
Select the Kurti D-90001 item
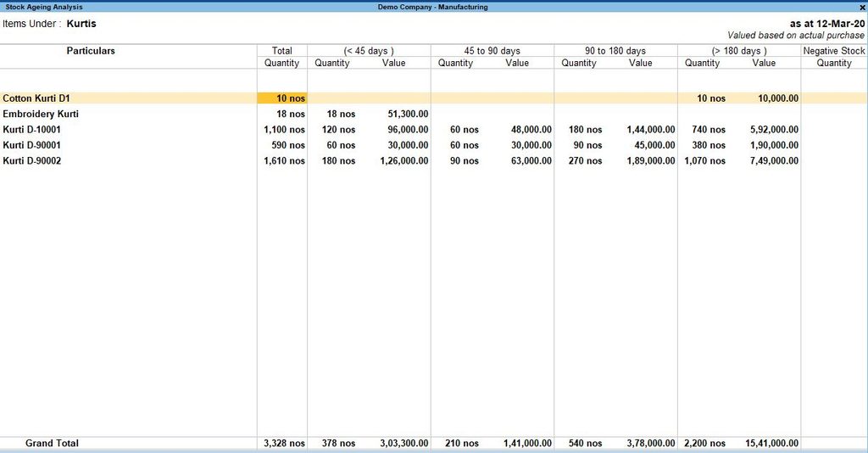click(31, 145)
